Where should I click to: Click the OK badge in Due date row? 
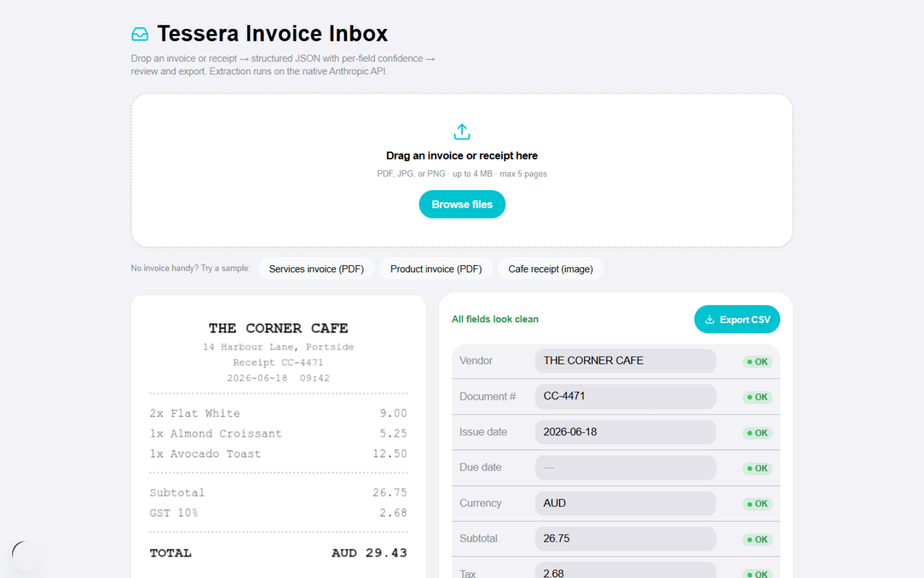click(757, 468)
